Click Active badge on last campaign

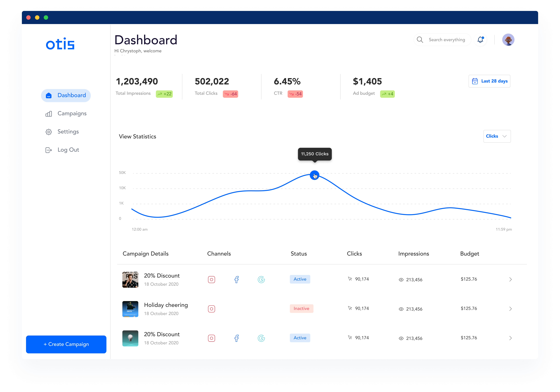pos(300,338)
